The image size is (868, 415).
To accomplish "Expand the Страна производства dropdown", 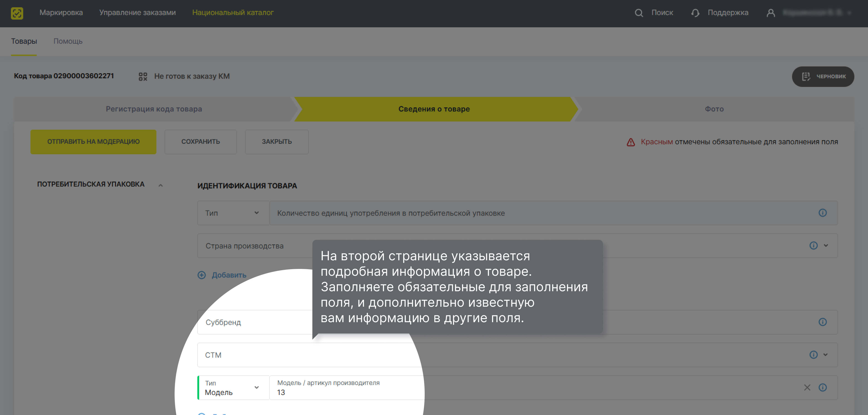I will click(825, 245).
